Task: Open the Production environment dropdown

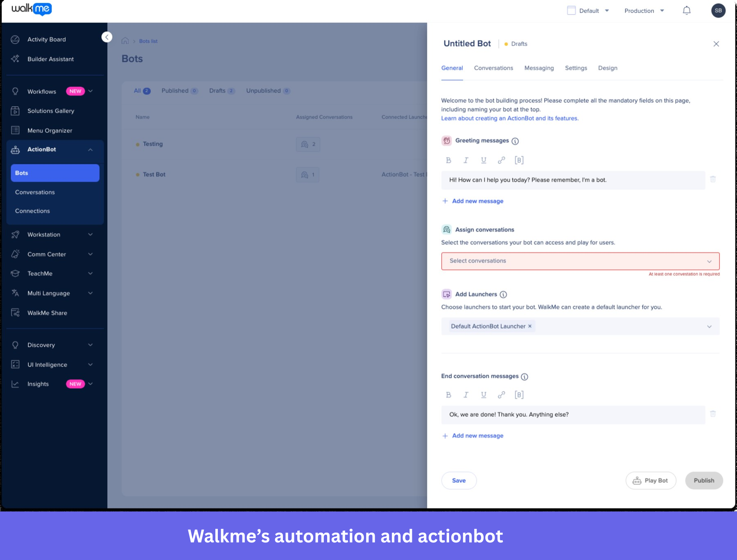Action: [x=644, y=11]
